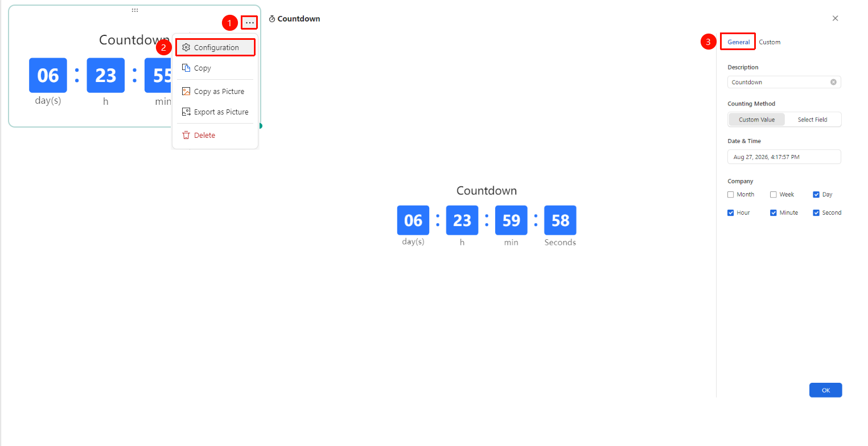868x446 pixels.
Task: Click the 59 minutes block in preview
Action: tap(511, 220)
